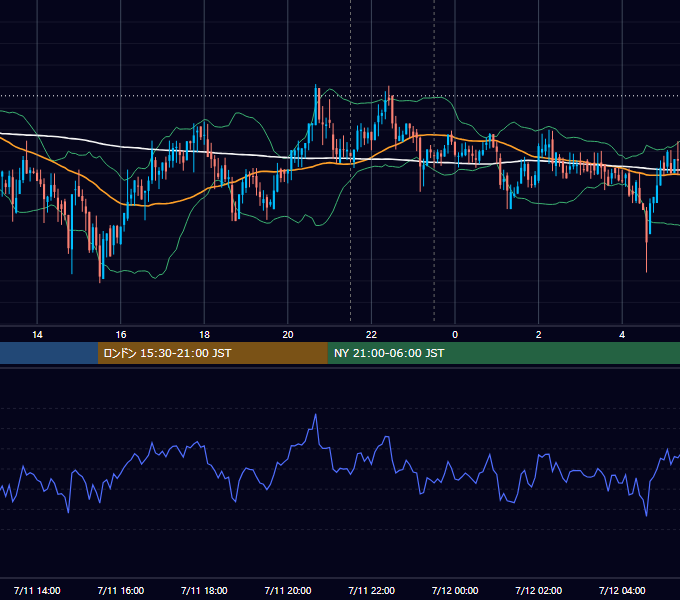Click the 7/11 18:00 date label

point(204,590)
